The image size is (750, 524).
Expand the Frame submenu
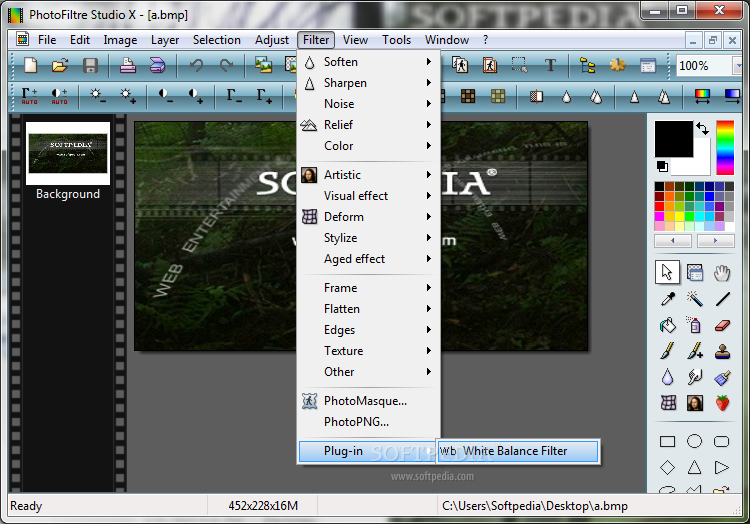[369, 288]
